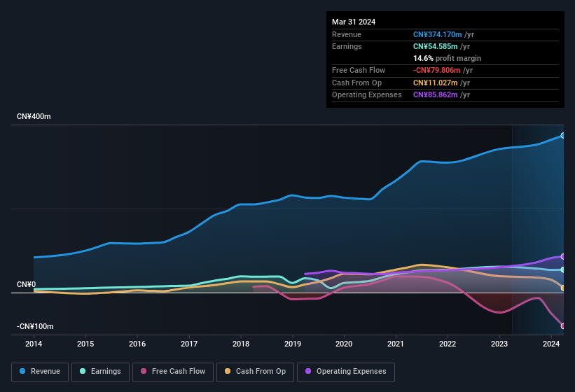Image resolution: width=575 pixels, height=392 pixels.
Task: Click the pink Free Cash Flow legend dot
Action: (x=144, y=372)
